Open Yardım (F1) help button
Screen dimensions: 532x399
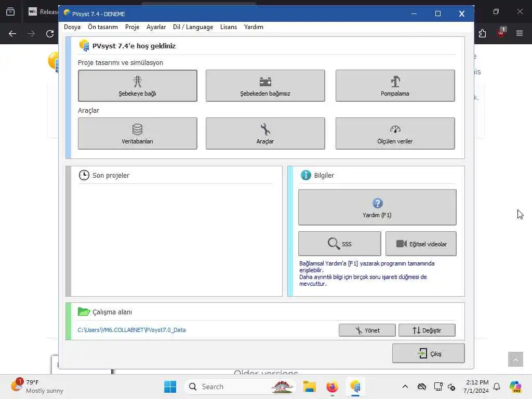377,207
